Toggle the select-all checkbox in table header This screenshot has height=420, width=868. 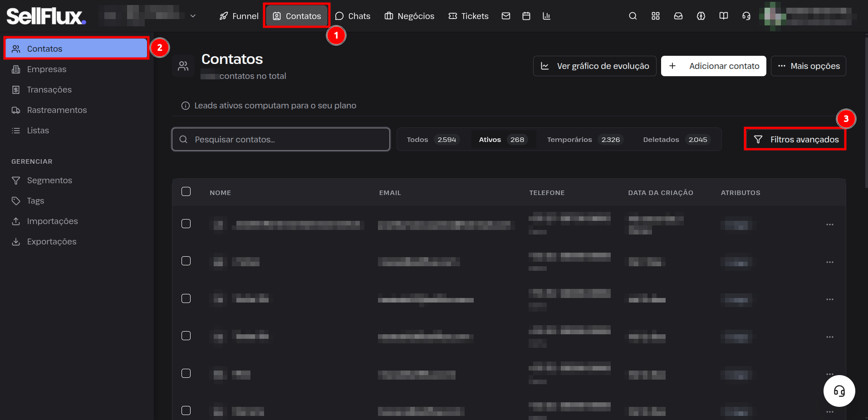[x=186, y=191]
